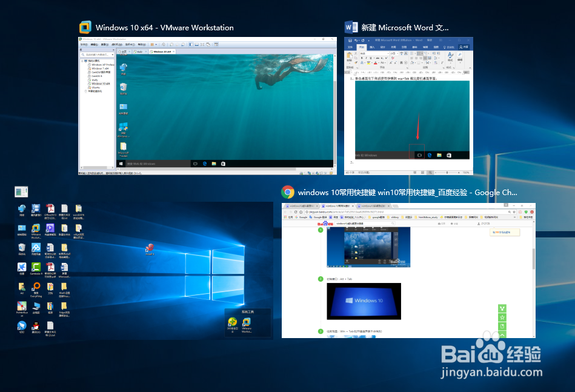Click the 'Windows 10 x64 - VMware Workstation' title
Image resolution: width=575 pixels, height=392 pixels.
click(x=164, y=27)
